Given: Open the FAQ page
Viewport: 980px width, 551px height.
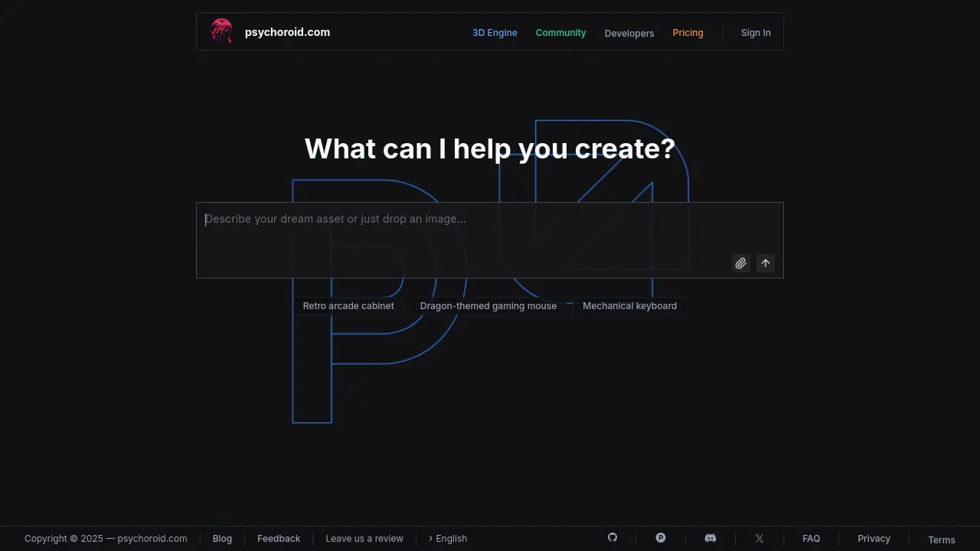Looking at the screenshot, I should coord(812,539).
